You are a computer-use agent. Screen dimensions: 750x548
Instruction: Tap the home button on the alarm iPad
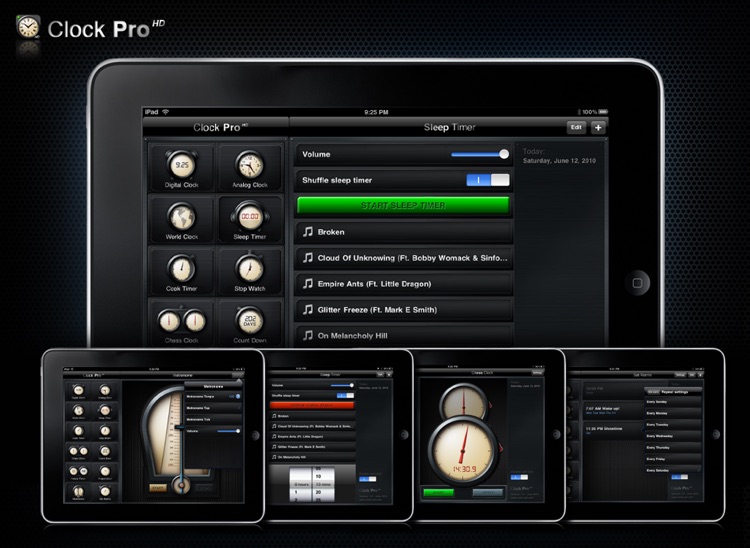pyautogui.click(x=716, y=434)
